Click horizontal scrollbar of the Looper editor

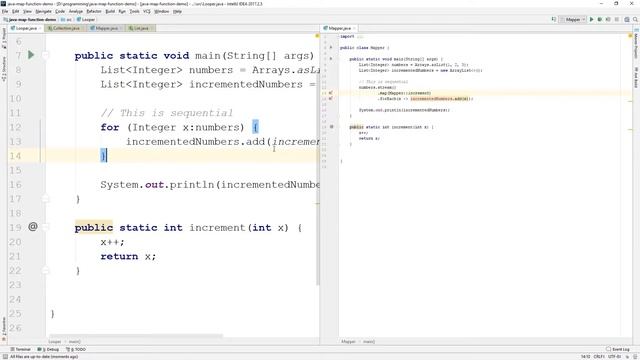136,336
